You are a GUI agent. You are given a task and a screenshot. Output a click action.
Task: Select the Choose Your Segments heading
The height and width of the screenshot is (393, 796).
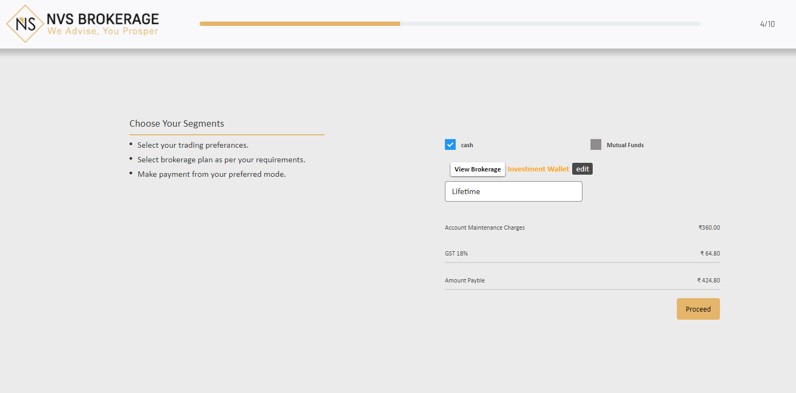click(x=177, y=123)
